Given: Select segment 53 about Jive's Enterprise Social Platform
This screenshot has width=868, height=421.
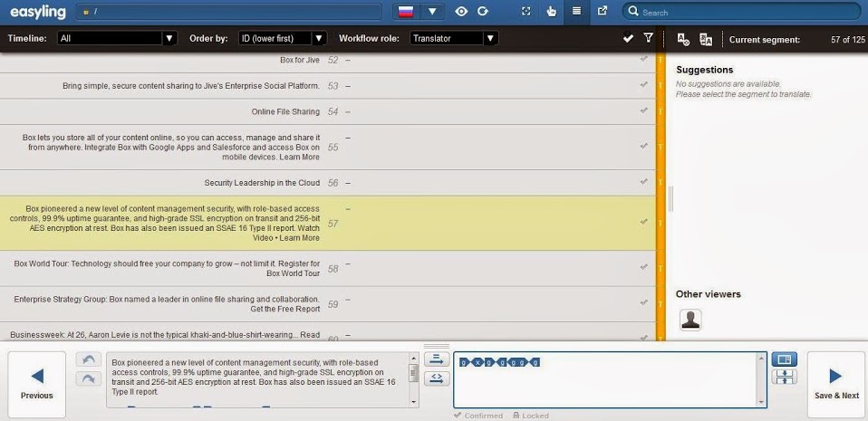Looking at the screenshot, I should pos(327,86).
